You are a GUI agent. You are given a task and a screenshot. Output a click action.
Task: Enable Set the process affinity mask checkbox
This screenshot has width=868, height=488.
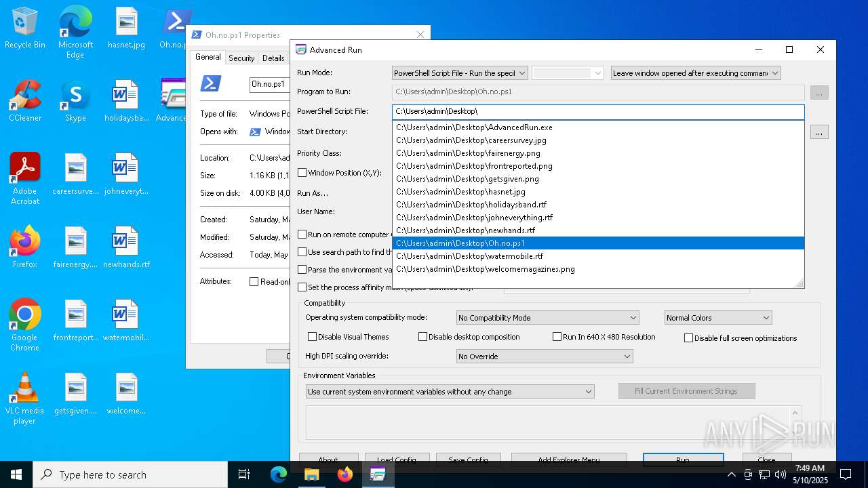pos(302,287)
